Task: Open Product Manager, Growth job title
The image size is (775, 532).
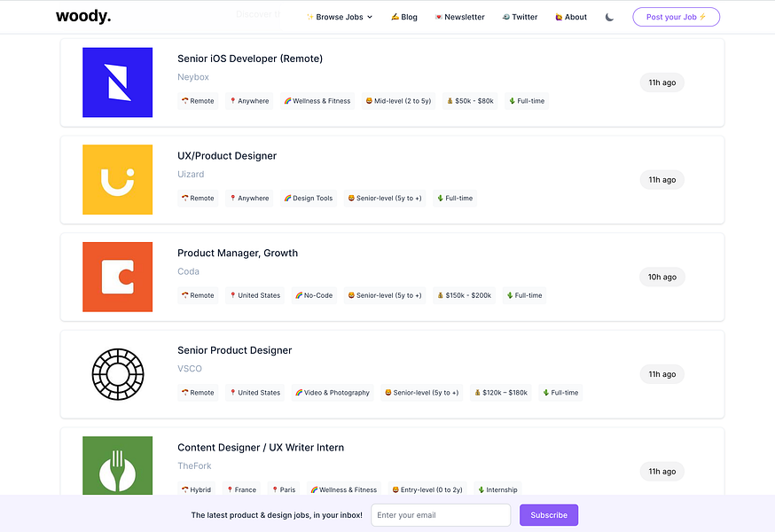Action: click(238, 254)
